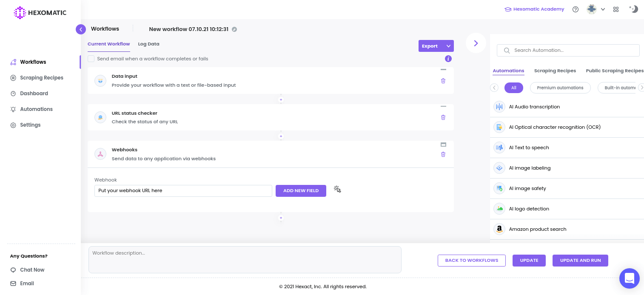
Task: Open the Export dropdown arrow
Action: pyautogui.click(x=448, y=46)
